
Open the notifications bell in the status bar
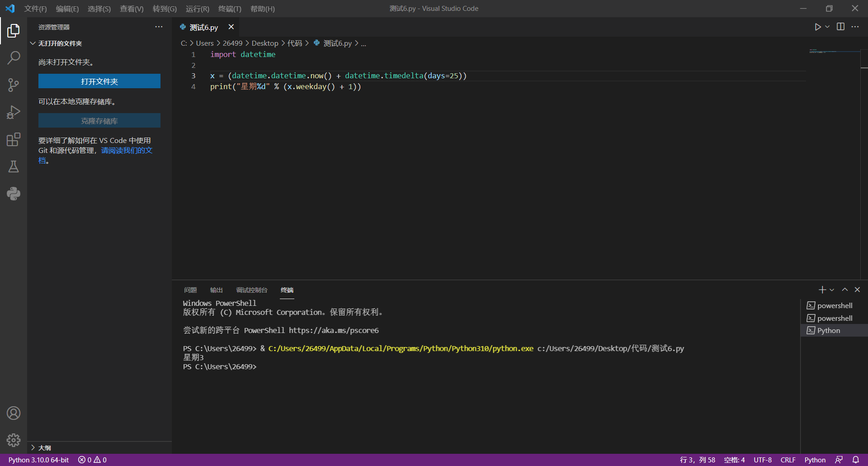(856, 460)
